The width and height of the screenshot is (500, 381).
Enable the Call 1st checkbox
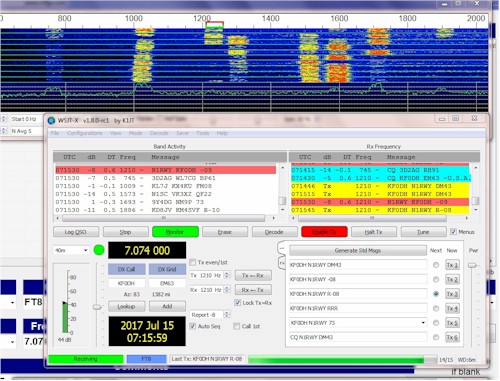237,326
